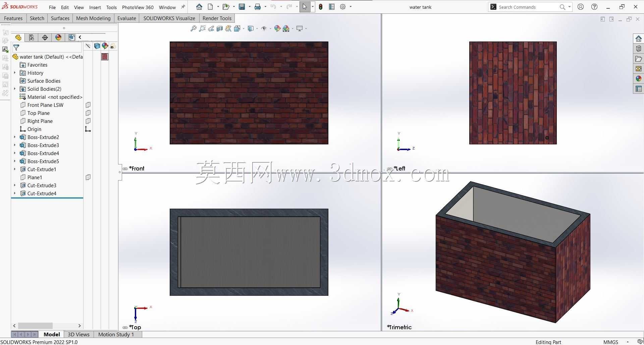This screenshot has width=644, height=345.
Task: Click Edit Appearance color ball icon
Action: click(277, 28)
